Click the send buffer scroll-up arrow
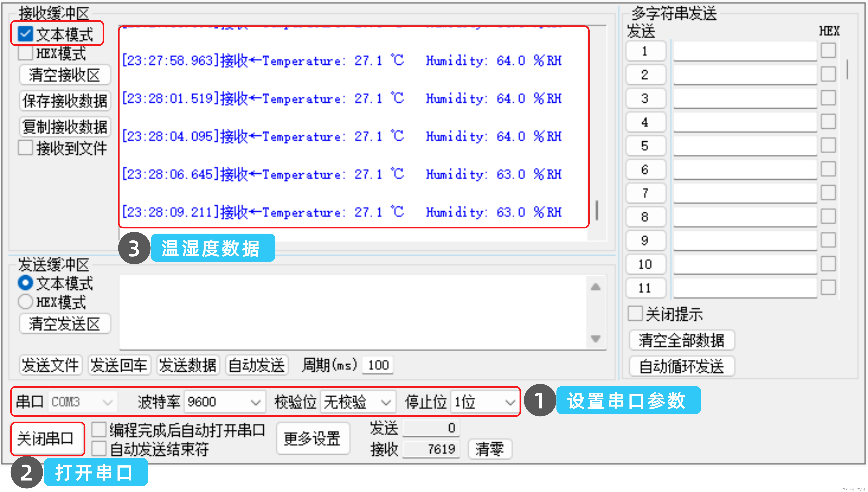The width and height of the screenshot is (868, 492). (596, 287)
